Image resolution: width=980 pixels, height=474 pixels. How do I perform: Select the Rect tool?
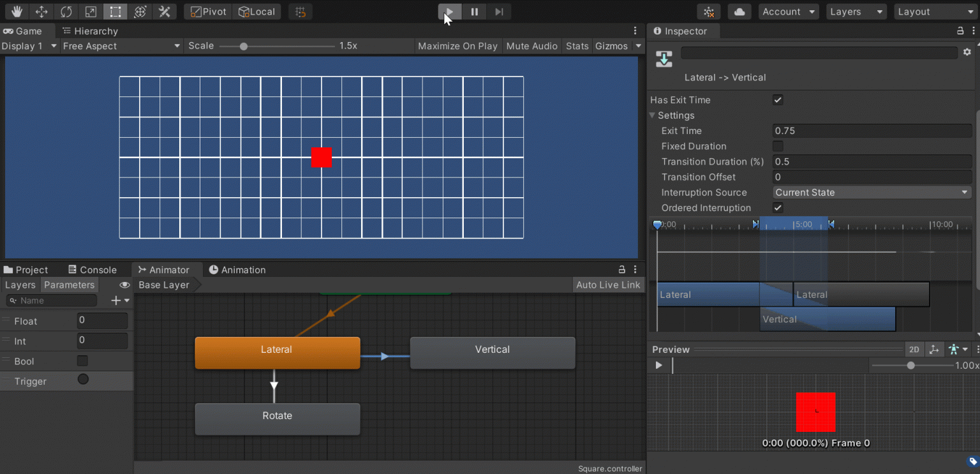[x=115, y=11]
